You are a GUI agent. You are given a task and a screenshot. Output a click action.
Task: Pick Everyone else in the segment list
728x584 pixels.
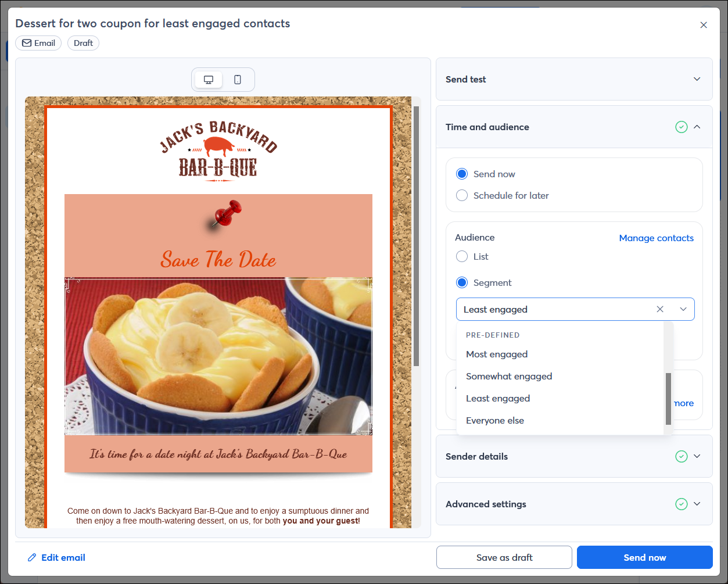click(495, 421)
